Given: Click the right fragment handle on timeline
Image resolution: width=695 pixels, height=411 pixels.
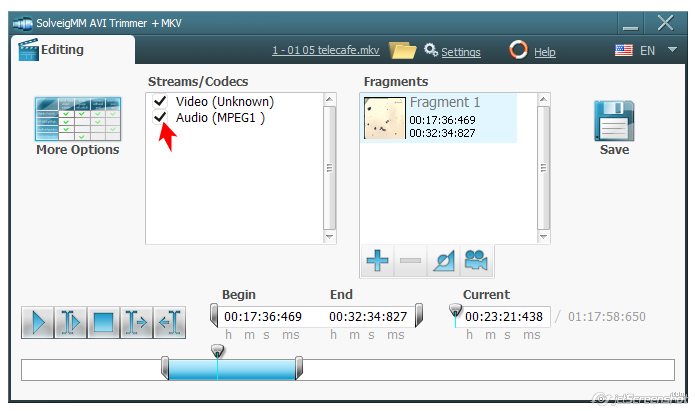Looking at the screenshot, I should point(299,368).
